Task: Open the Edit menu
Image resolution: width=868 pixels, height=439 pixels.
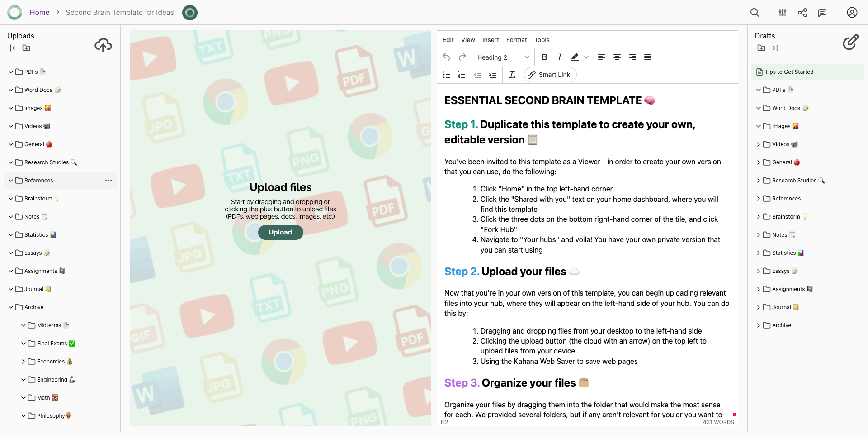Action: tap(448, 40)
